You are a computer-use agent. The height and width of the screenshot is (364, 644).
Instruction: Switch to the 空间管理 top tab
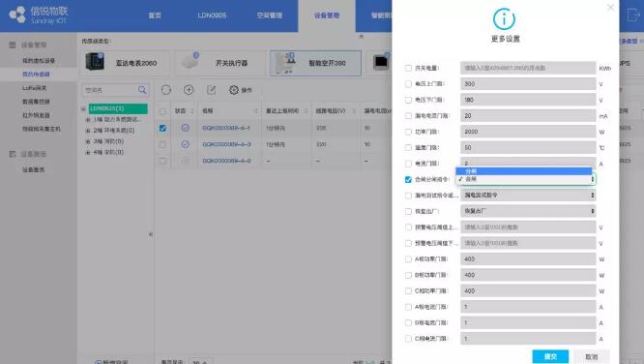270,15
